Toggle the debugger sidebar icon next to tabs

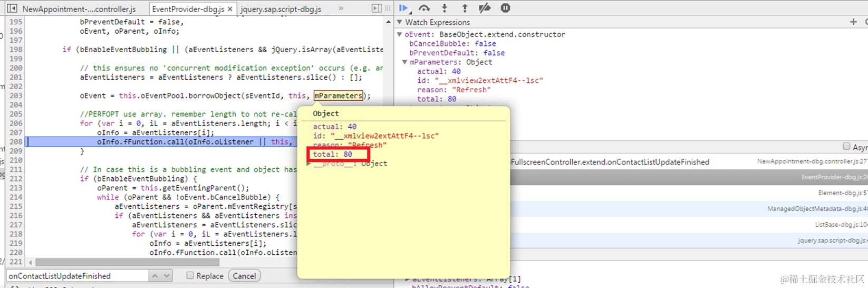377,8
